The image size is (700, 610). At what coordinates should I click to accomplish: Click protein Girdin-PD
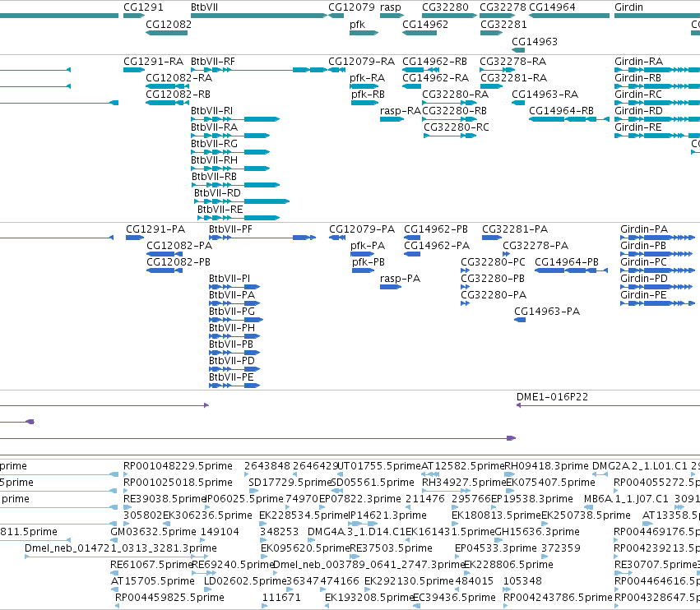pos(657,287)
